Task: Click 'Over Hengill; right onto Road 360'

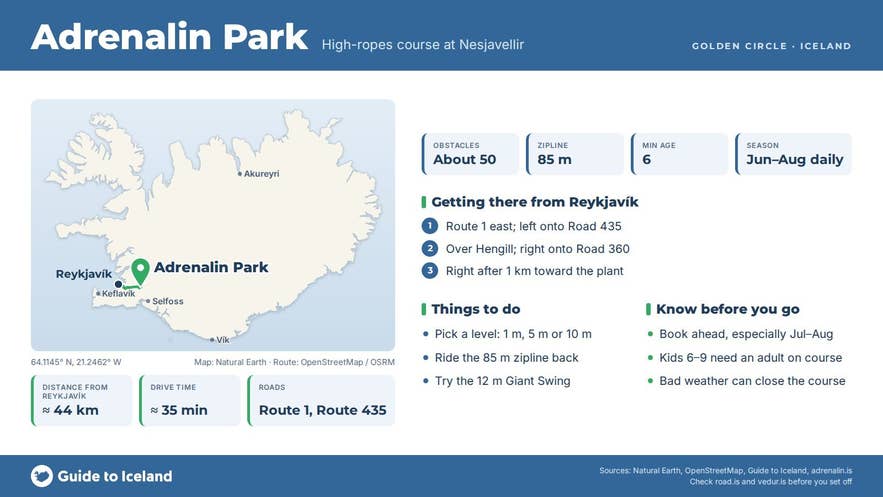Action: [538, 249]
